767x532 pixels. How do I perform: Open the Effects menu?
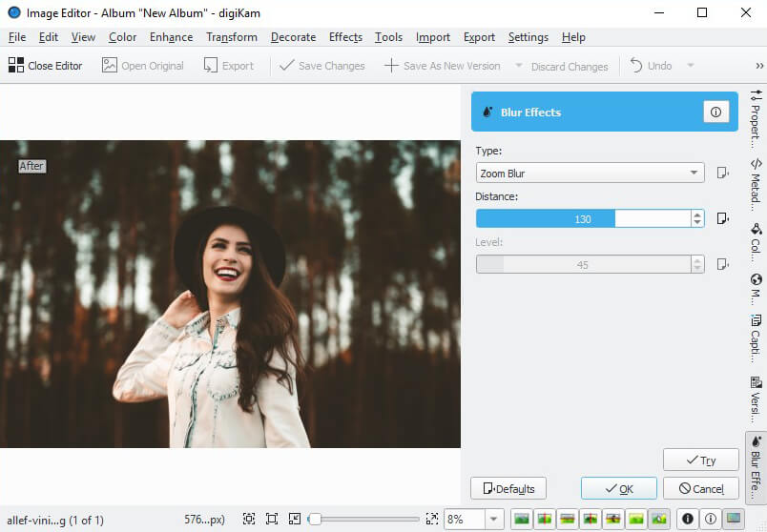pos(345,37)
